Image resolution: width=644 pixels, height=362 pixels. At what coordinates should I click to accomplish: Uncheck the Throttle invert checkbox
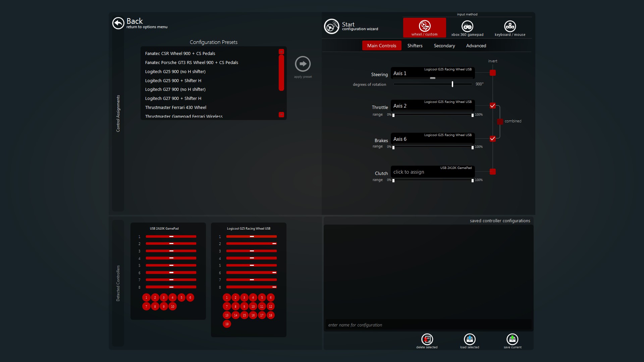(492, 106)
